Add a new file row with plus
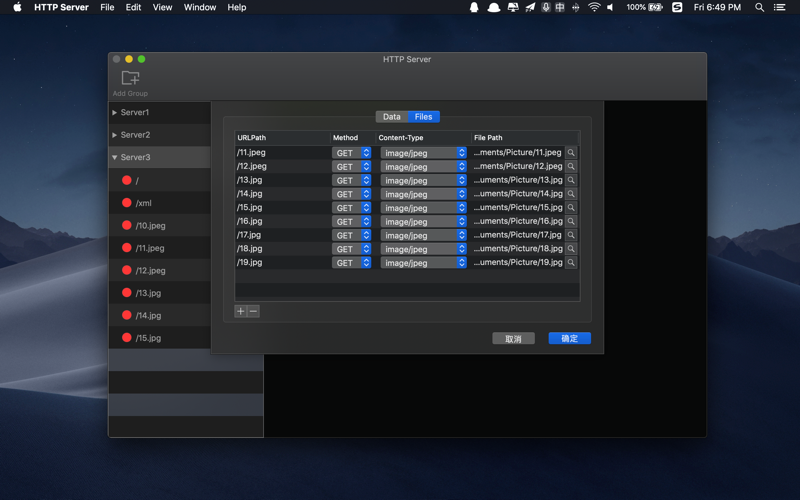The height and width of the screenshot is (500, 800). (x=241, y=311)
